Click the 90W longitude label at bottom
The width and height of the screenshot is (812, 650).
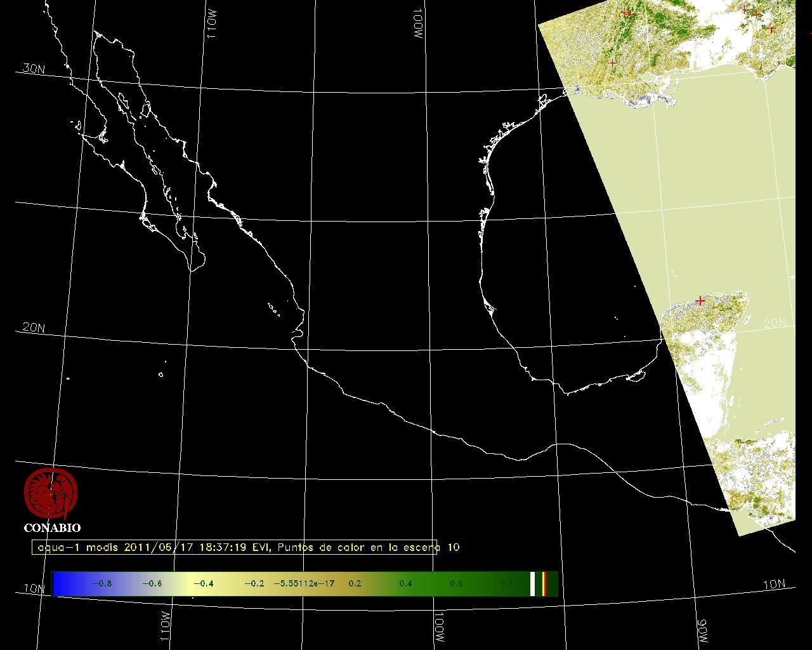point(702,629)
